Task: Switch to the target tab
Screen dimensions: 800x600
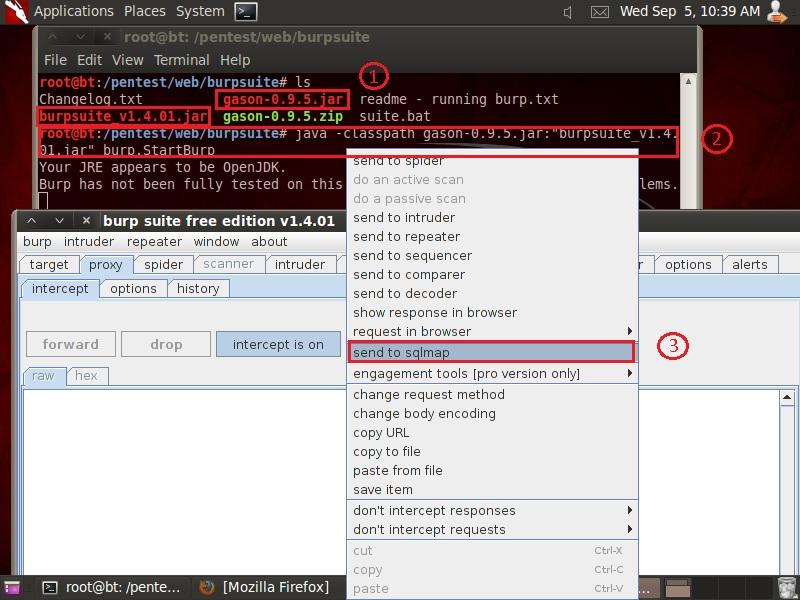Action: pos(49,265)
